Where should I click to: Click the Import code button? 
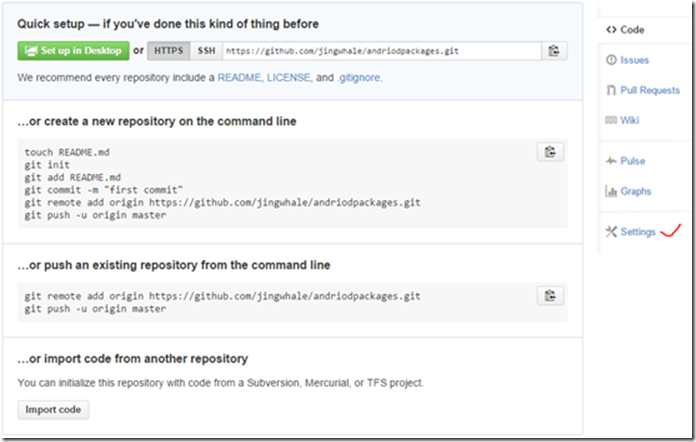(x=53, y=410)
